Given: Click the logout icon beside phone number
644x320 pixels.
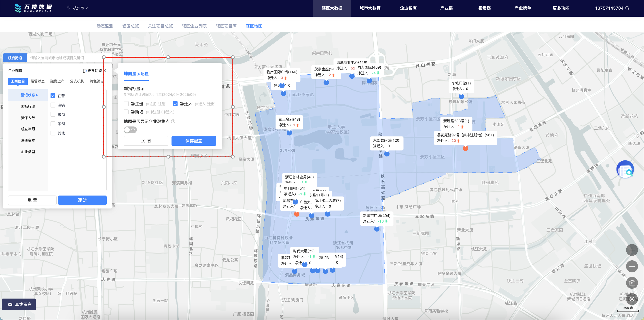Looking at the screenshot, I should tap(627, 8).
